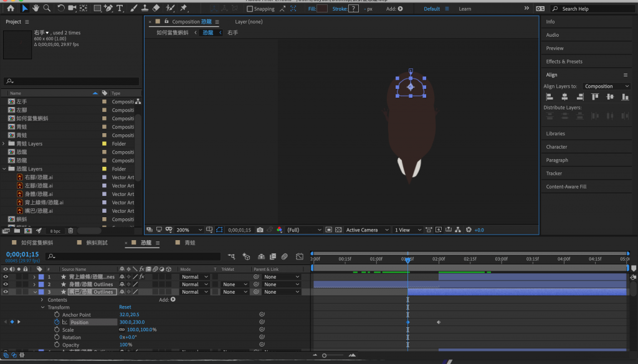Expand the Contents property group
The height and width of the screenshot is (364, 638).
43,300
